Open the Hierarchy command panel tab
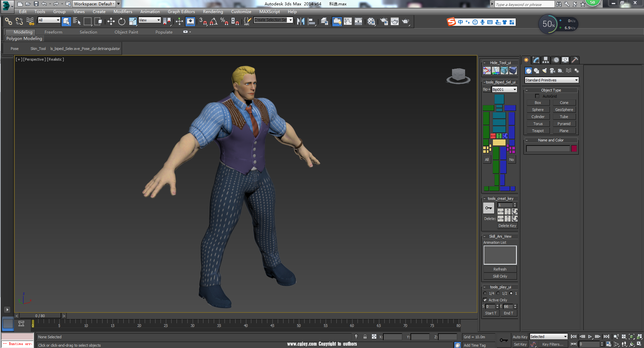644x348 pixels. (546, 60)
